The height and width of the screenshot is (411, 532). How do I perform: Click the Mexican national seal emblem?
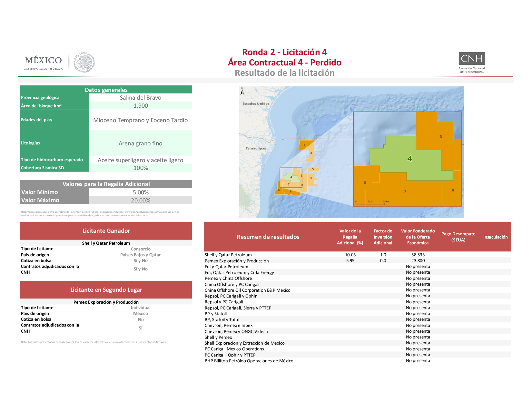(84, 62)
